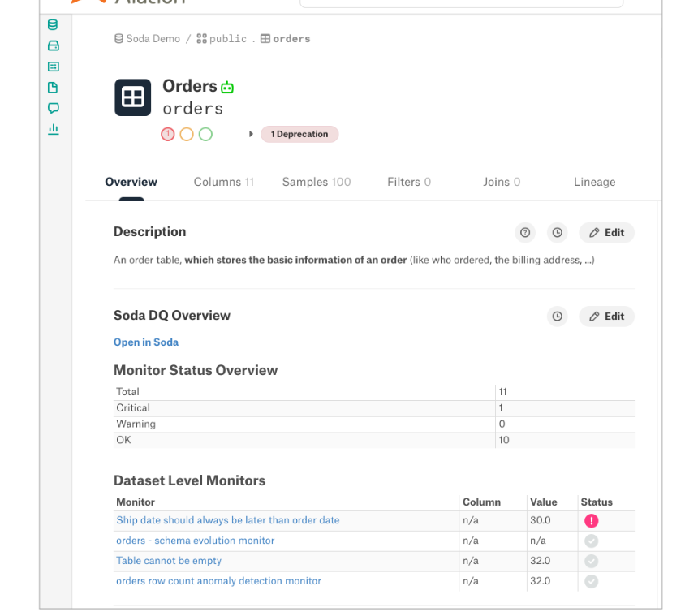Click the red critical status circle
Screen dimensions: 698x616
tap(168, 134)
